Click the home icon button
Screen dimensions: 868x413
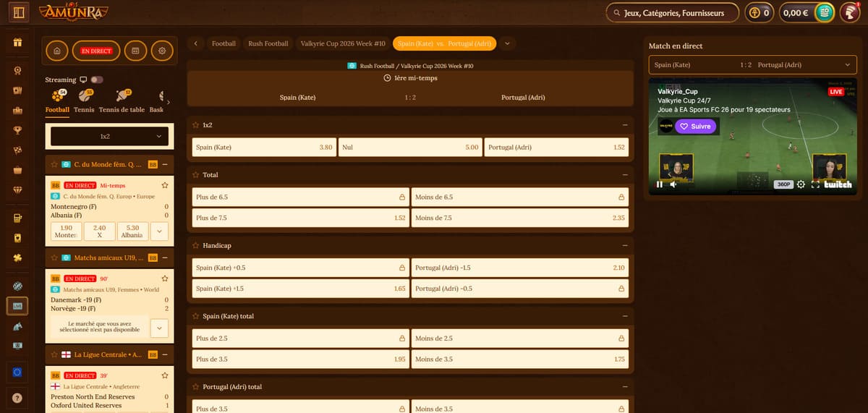point(57,51)
